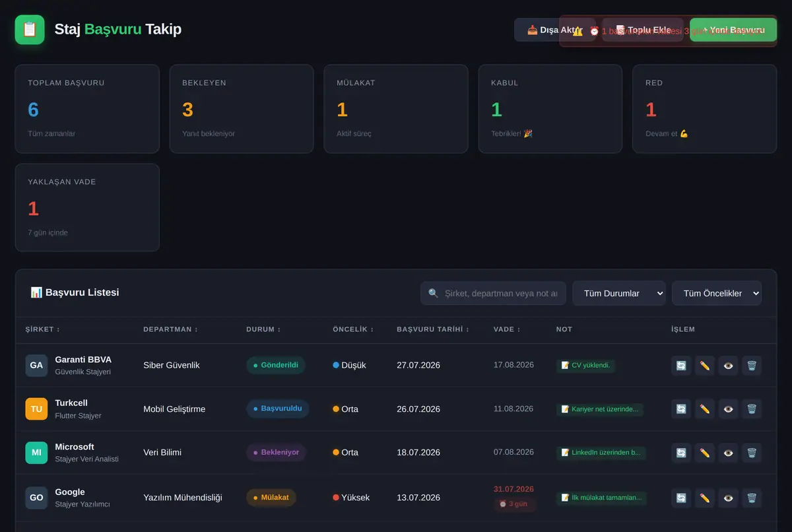The height and width of the screenshot is (532, 792).
Task: Sort the table by the Şirket column
Action: (x=43, y=329)
